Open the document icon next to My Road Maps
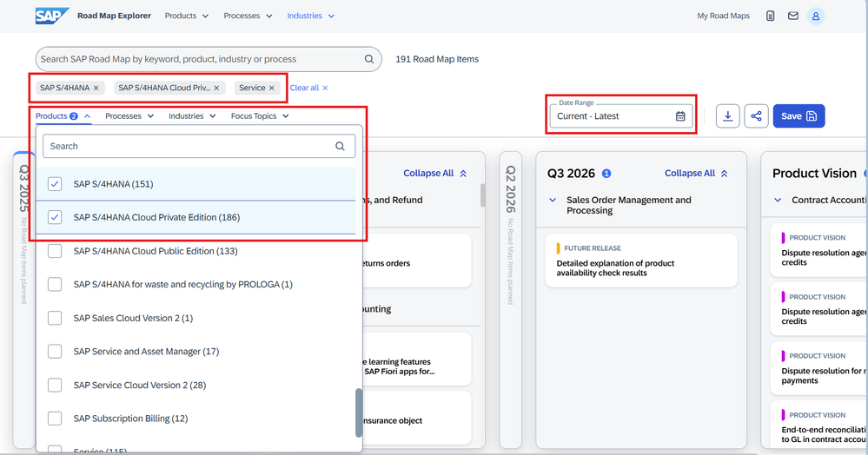 [770, 16]
